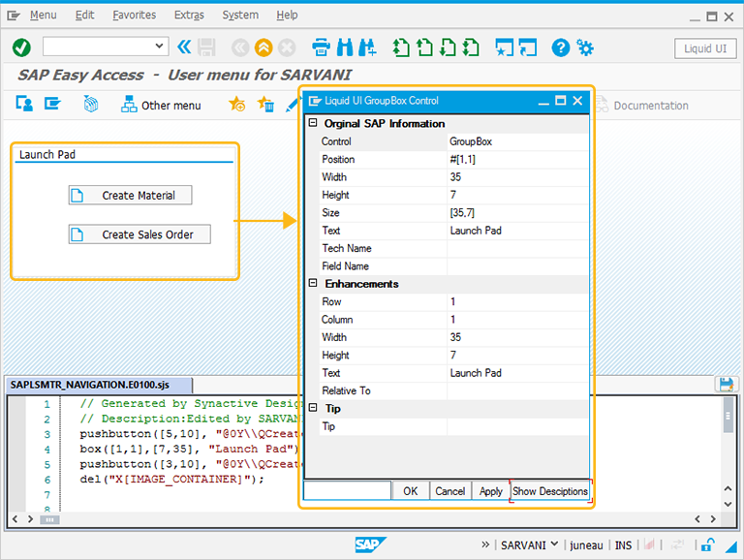Select the SAPLSMTR_NAVIGATION.E0100.sjs tab
The image size is (744, 560).
(x=99, y=385)
